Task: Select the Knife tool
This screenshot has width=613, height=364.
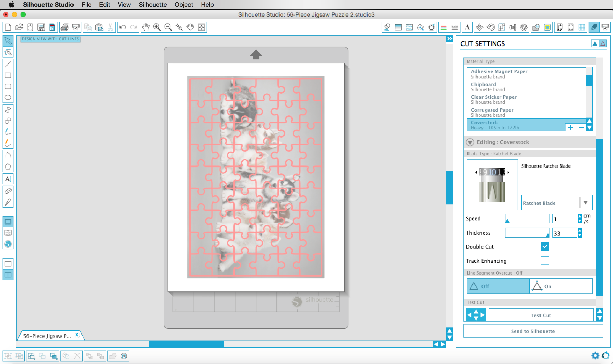Action: click(8, 202)
